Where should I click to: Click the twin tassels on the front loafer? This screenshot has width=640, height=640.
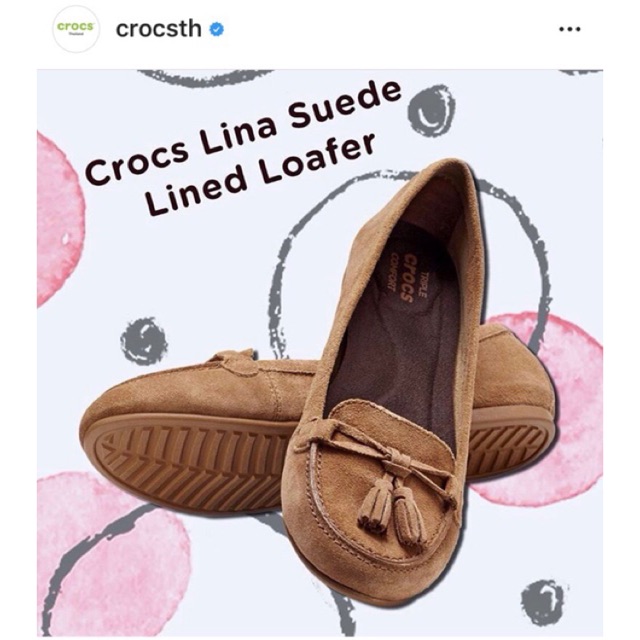[x=392, y=510]
